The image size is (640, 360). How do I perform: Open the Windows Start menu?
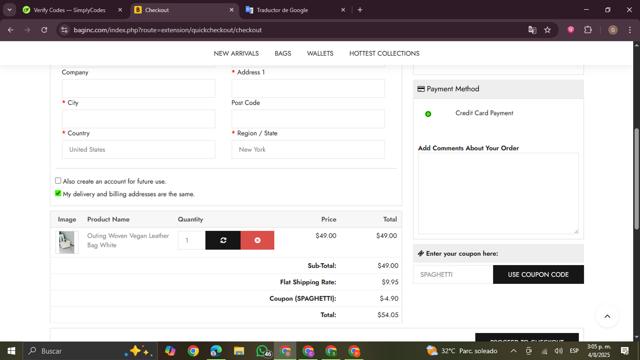(11, 351)
